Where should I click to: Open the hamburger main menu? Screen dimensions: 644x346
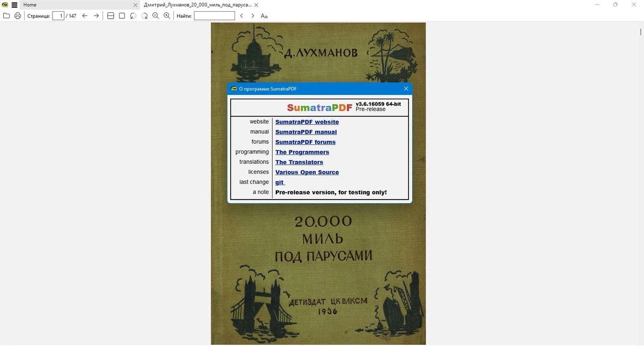pyautogui.click(x=14, y=5)
